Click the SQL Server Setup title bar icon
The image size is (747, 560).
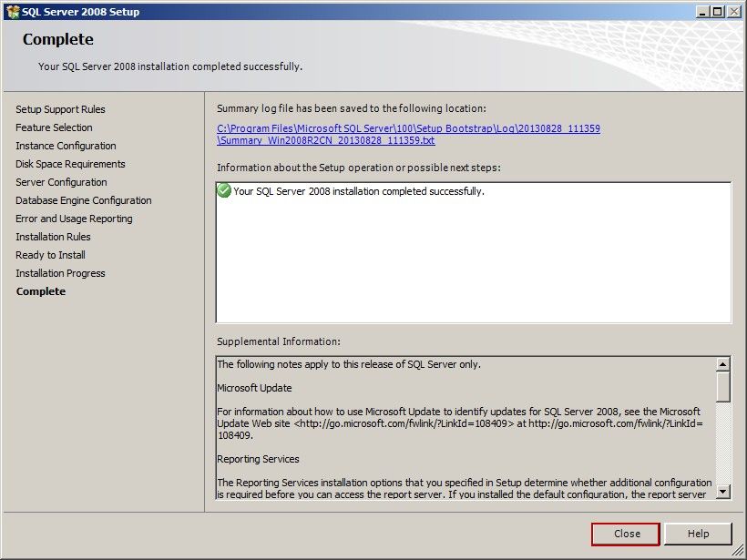(13, 12)
